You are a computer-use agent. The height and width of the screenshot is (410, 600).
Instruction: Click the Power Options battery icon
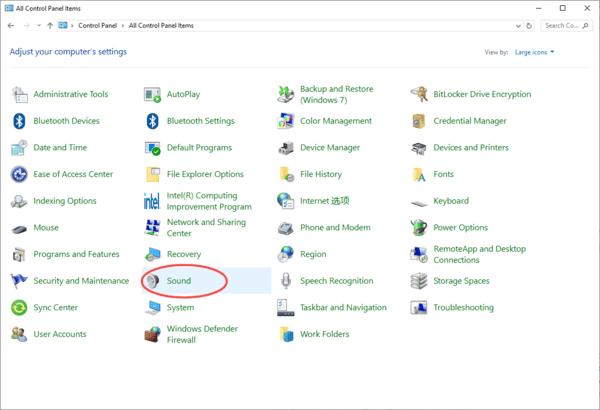click(419, 228)
